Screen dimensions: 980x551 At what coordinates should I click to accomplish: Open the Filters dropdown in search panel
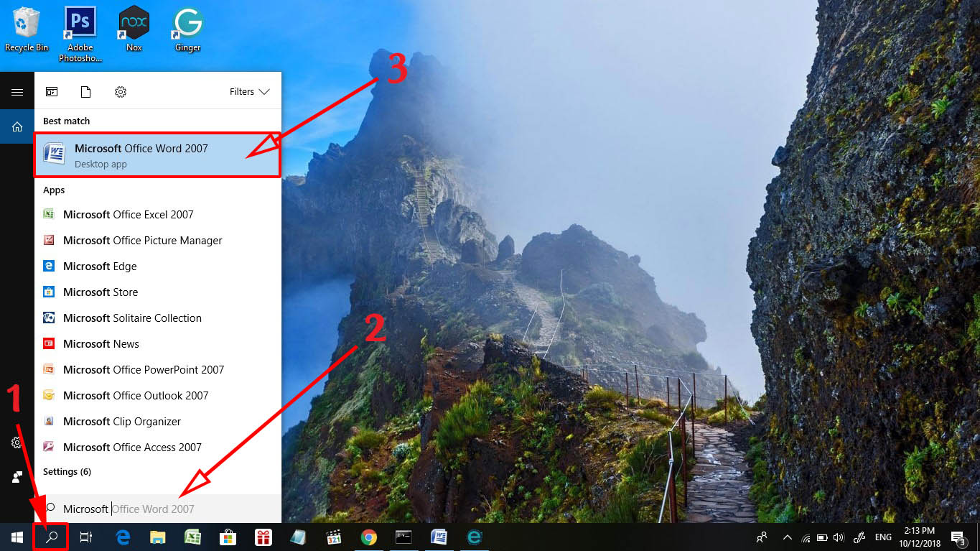click(249, 92)
